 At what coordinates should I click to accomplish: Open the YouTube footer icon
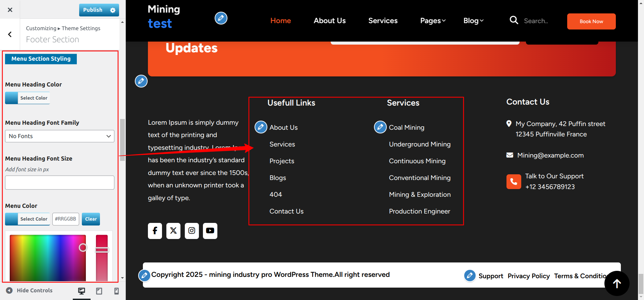210,231
